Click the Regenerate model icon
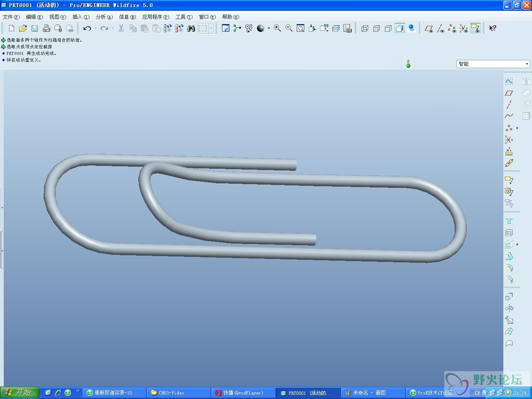 tap(168, 28)
